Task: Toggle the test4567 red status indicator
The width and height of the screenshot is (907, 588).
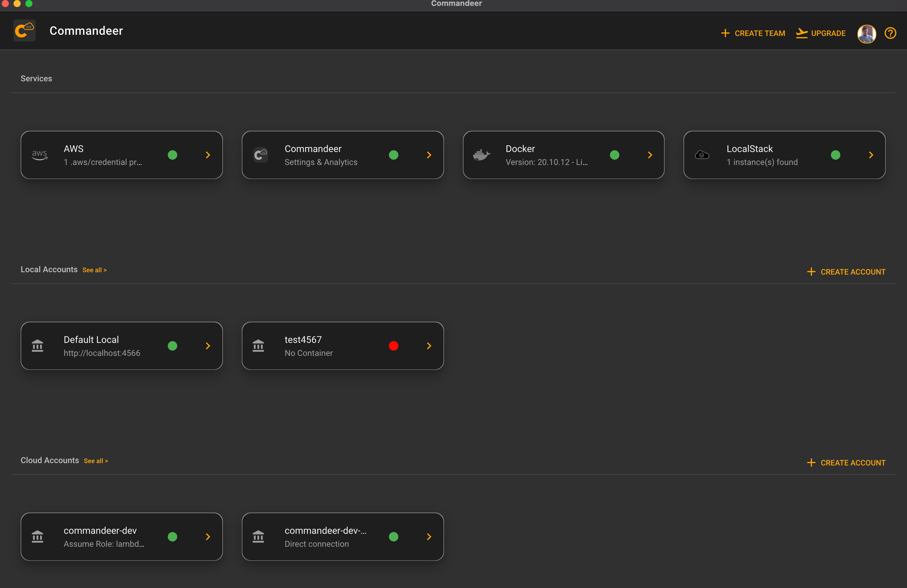Action: click(x=393, y=346)
